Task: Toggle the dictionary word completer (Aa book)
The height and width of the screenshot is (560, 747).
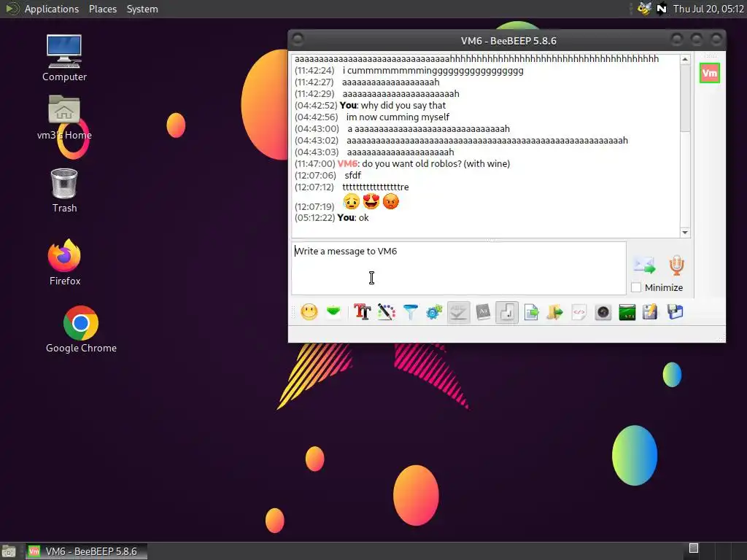Action: coord(483,312)
